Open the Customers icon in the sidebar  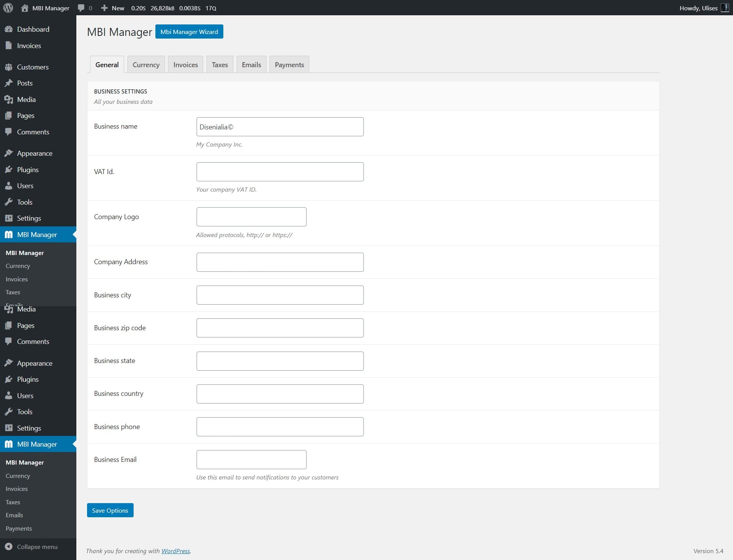8,67
